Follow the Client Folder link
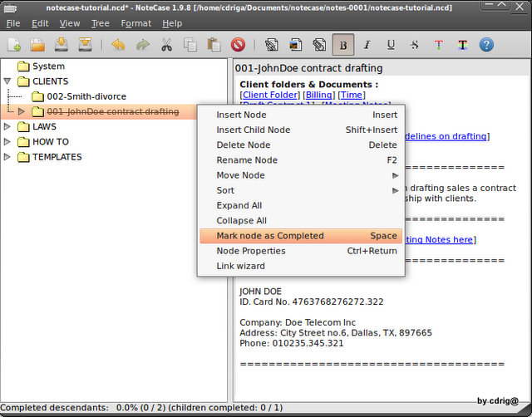The width and height of the screenshot is (532, 417). click(270, 95)
